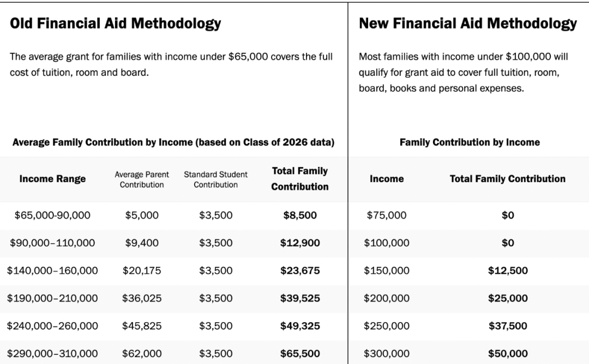
Task: Click the New Financial Aid Methodology heading
Action: (x=468, y=23)
